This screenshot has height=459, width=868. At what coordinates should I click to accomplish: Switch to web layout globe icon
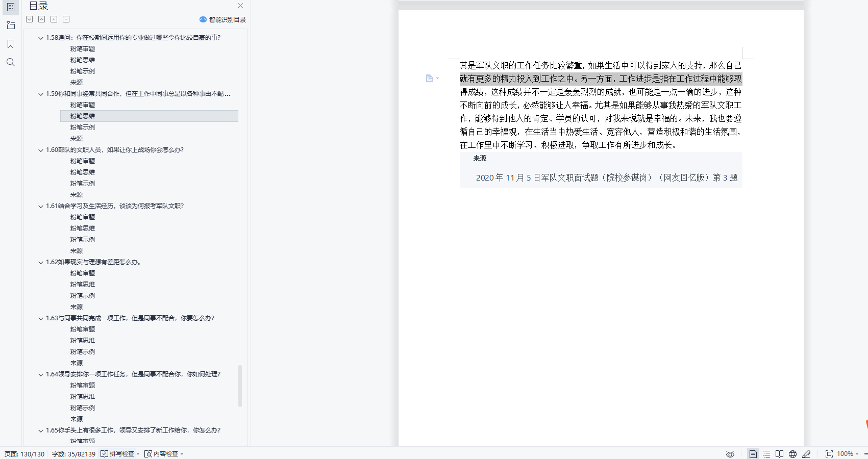792,454
